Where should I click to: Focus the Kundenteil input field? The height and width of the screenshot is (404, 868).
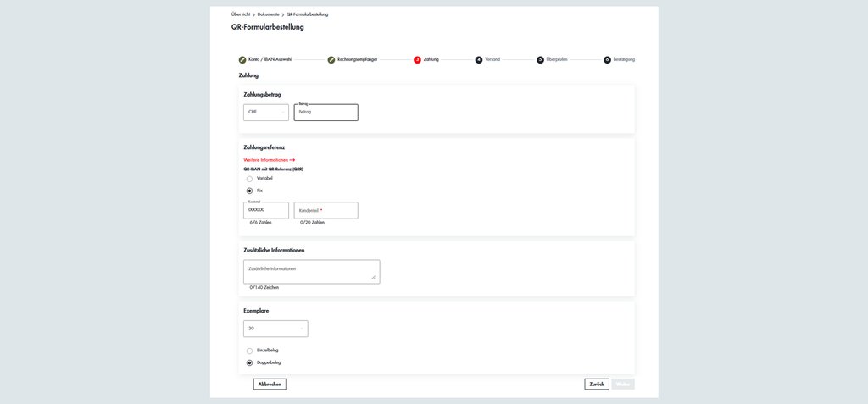pos(326,210)
